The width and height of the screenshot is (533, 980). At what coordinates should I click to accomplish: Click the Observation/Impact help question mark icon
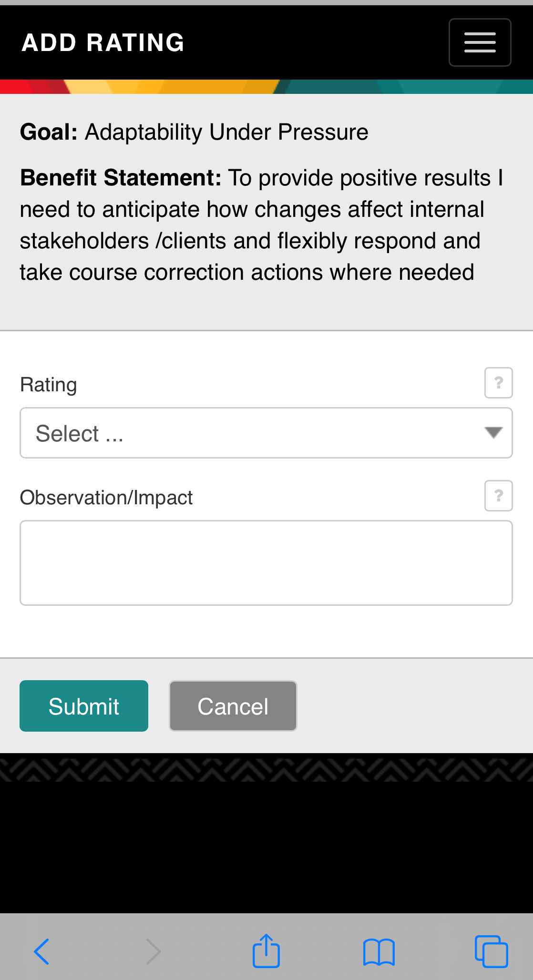click(x=498, y=496)
